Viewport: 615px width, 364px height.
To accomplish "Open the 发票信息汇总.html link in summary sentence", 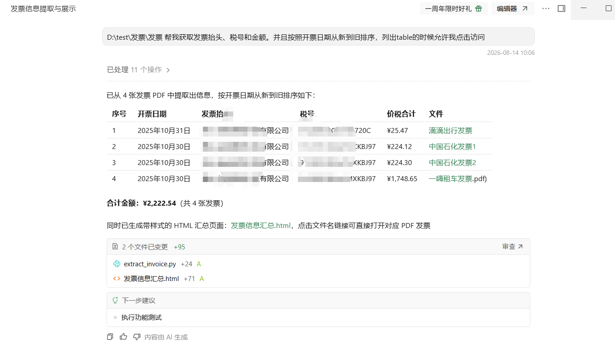I will 261,226.
